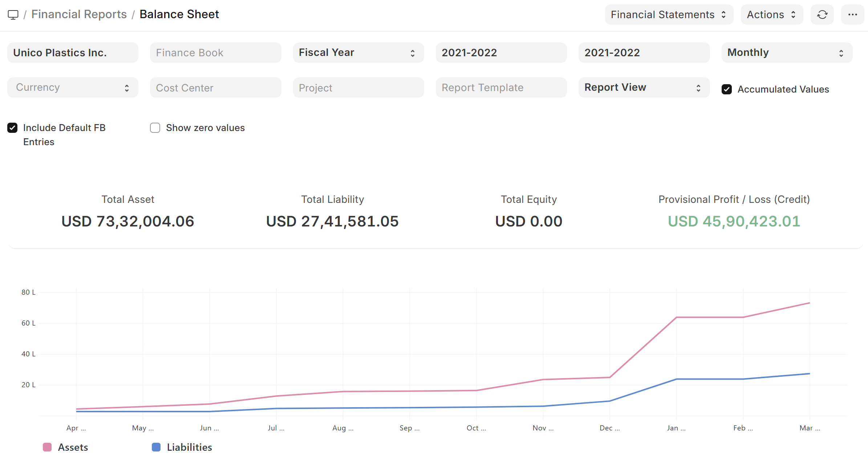The image size is (868, 462).
Task: Go to Financial Reports breadcrumb link
Action: point(79,15)
